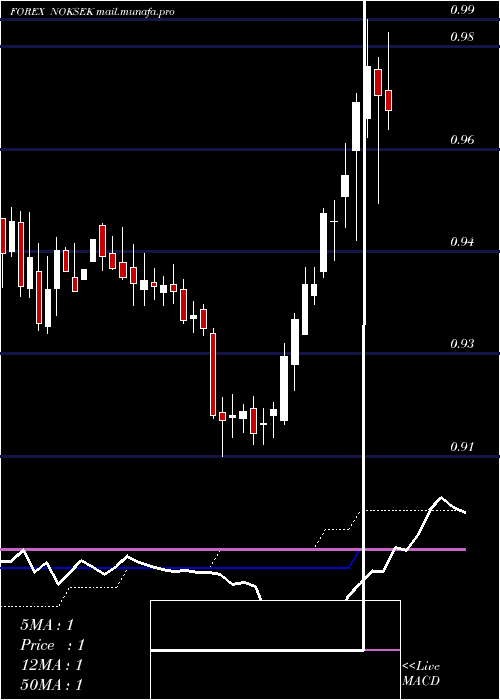Click the 0.96 price axis label
Viewport: 500px width, 700px height.
[462, 140]
